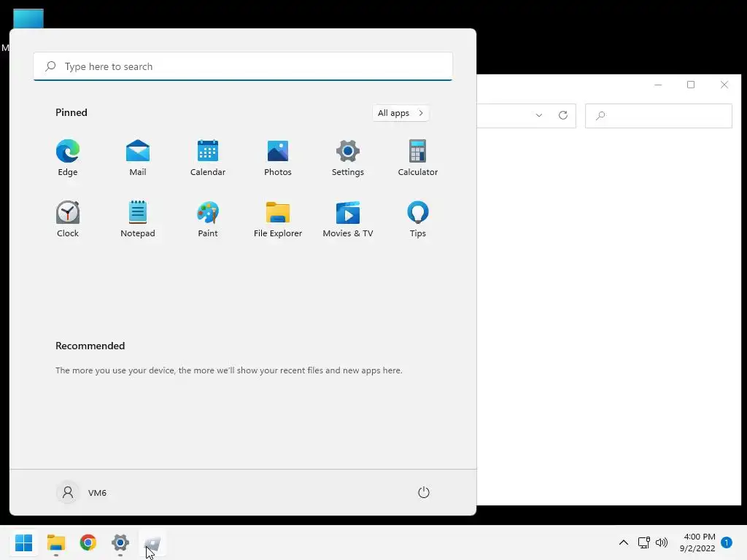Image resolution: width=747 pixels, height=560 pixels.
Task: Expand the All apps chevron arrow
Action: coord(421,113)
